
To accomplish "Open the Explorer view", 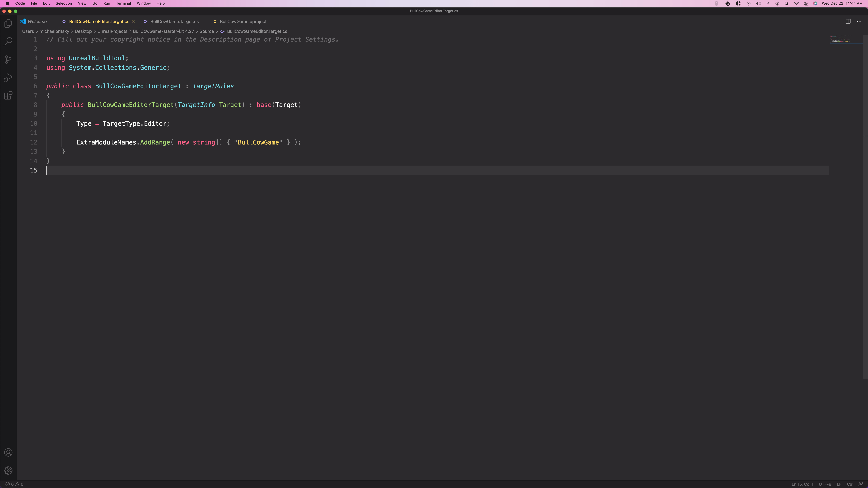I will [x=8, y=24].
